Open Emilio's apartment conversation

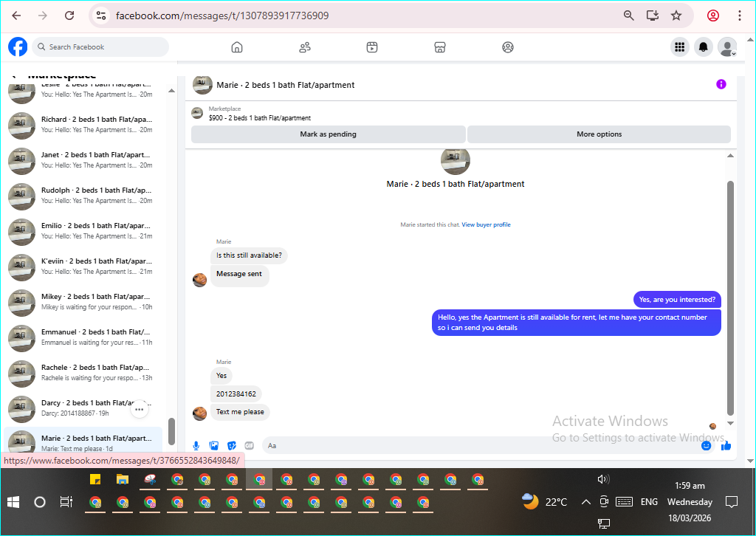83,232
